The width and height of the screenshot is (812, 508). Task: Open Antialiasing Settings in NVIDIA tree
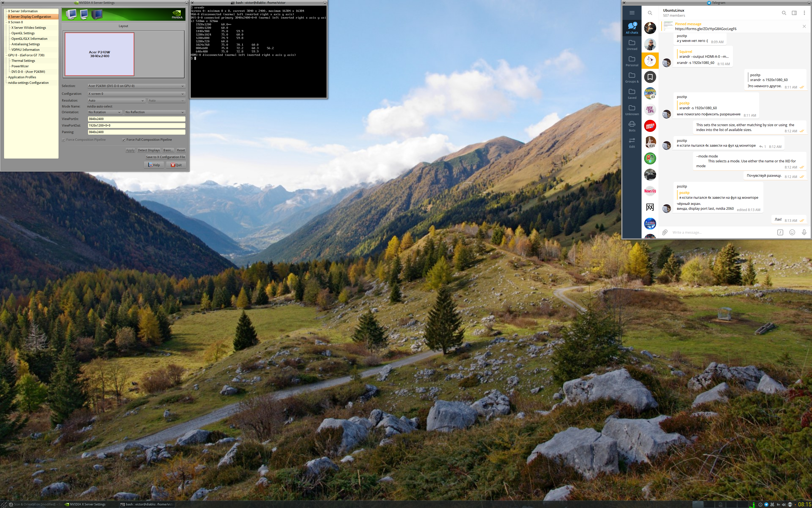[26, 44]
